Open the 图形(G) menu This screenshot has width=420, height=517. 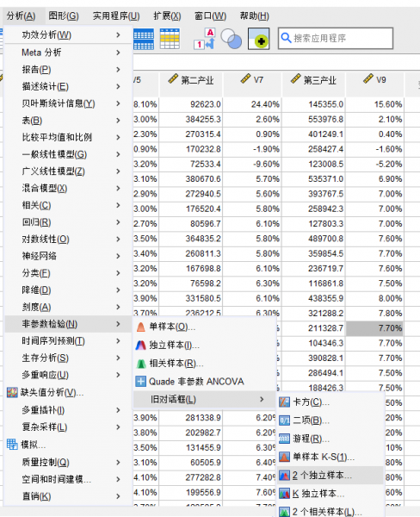click(x=64, y=16)
